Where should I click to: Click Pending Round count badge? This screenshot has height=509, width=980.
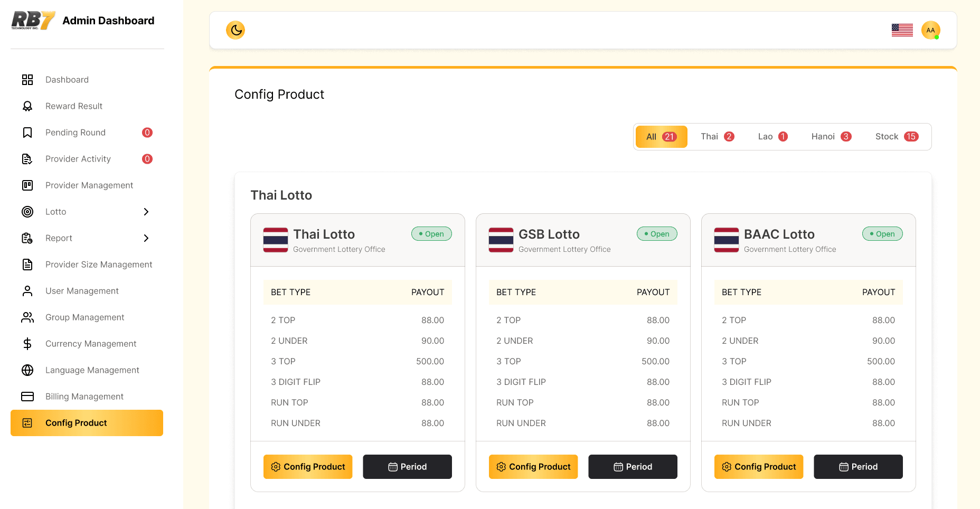[147, 133]
